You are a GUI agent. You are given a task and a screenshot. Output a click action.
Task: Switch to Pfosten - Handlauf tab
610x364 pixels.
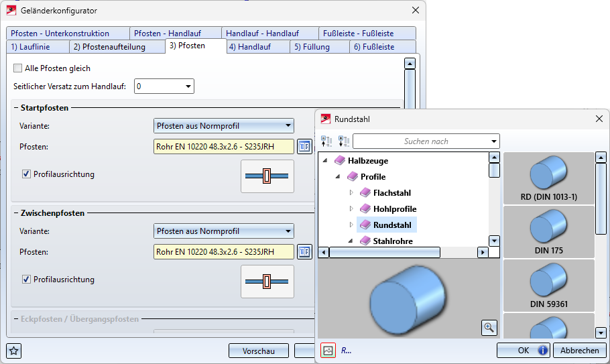(176, 34)
